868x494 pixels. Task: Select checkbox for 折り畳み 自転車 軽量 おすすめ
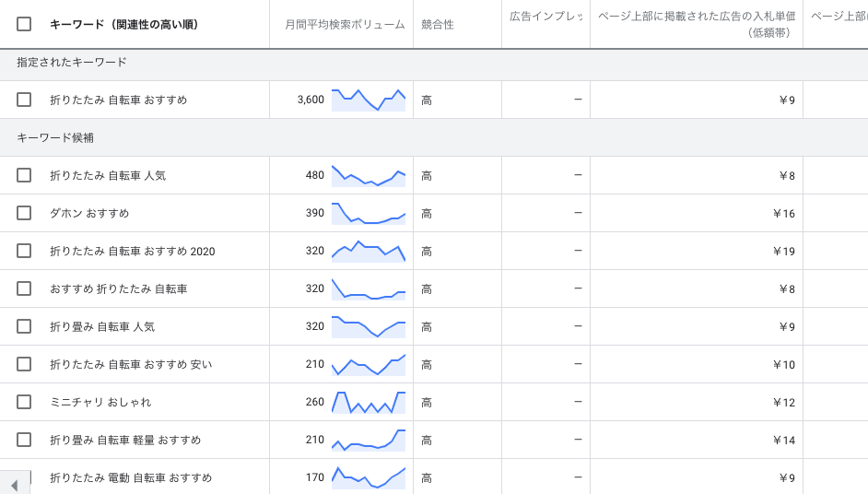click(24, 440)
